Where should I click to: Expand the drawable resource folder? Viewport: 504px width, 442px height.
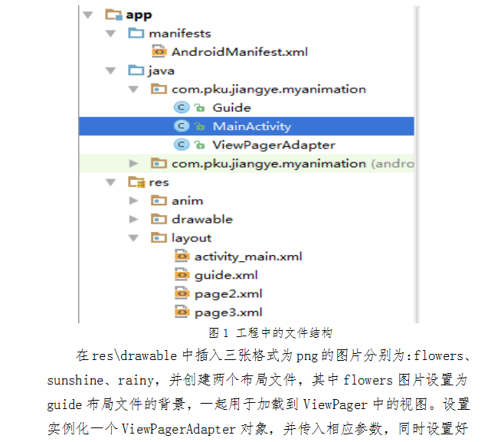pos(134,219)
